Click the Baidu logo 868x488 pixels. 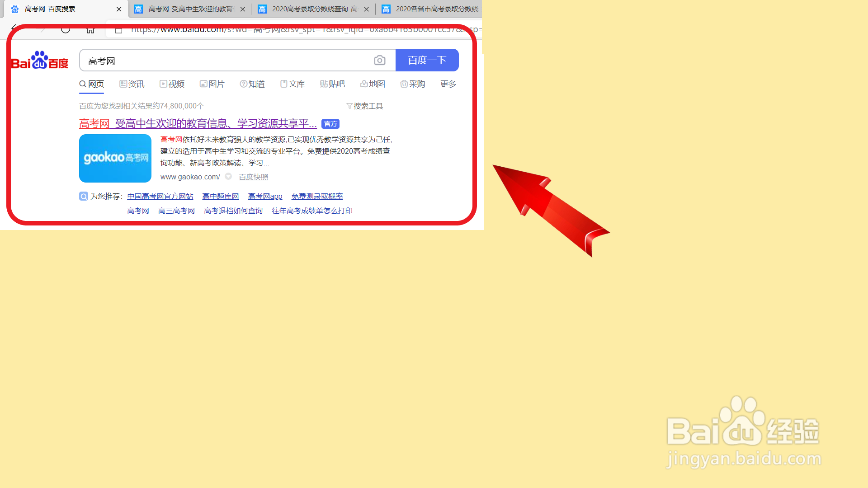coord(40,60)
